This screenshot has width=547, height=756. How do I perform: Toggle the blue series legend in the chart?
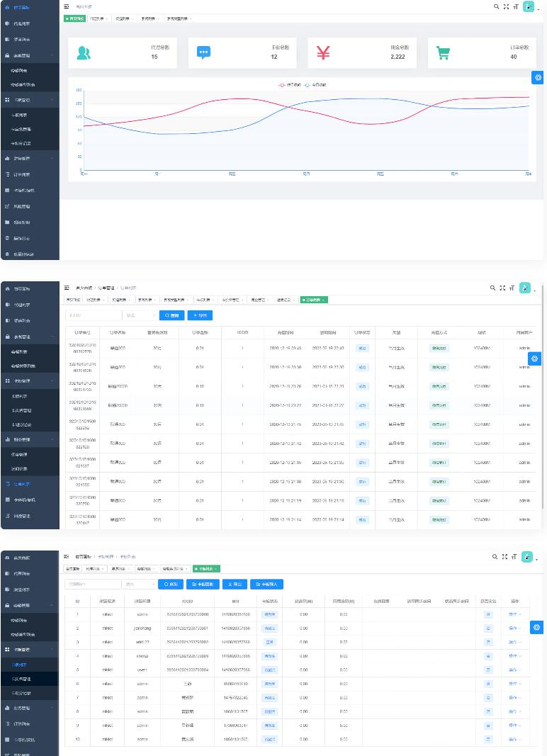pos(315,85)
